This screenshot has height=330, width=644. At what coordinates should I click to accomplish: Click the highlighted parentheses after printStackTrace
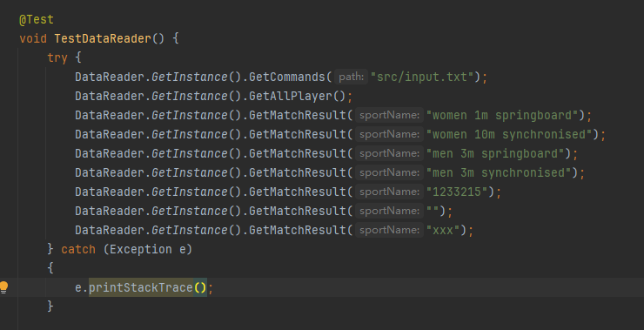pos(200,287)
